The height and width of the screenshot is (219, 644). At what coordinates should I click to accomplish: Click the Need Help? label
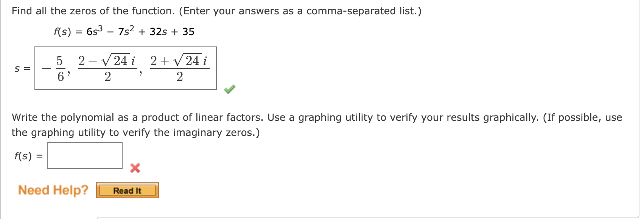coord(53,190)
